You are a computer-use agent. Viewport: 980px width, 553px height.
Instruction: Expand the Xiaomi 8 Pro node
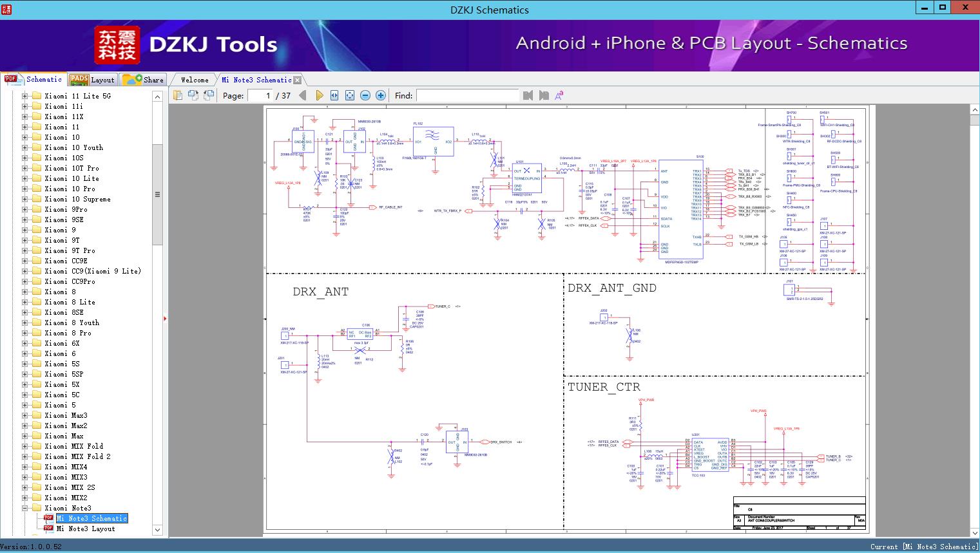click(x=25, y=333)
